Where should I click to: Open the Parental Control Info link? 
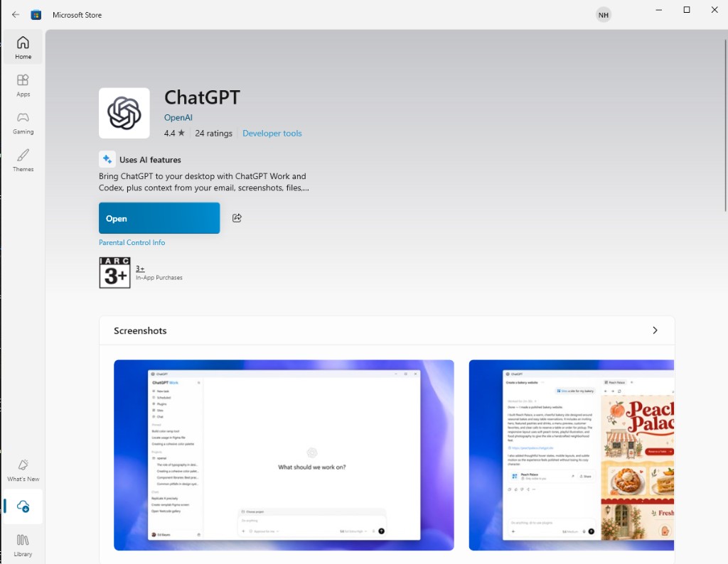point(132,242)
